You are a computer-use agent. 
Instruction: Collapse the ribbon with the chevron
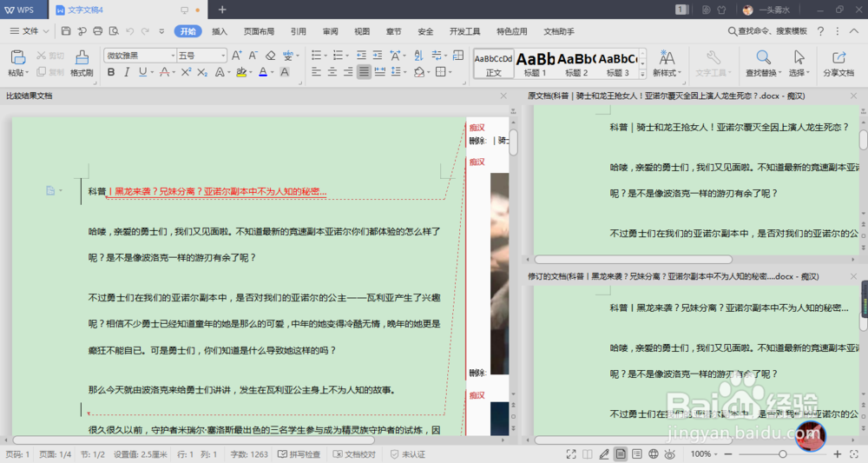pyautogui.click(x=854, y=31)
